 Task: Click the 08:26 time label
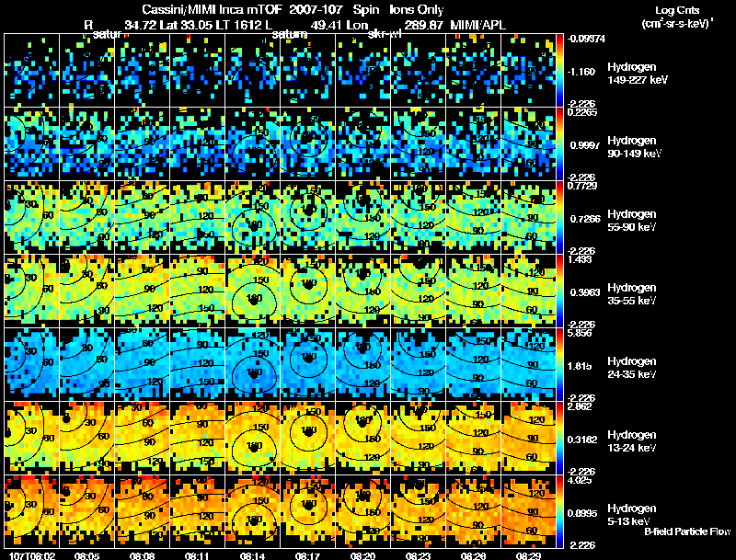473,555
